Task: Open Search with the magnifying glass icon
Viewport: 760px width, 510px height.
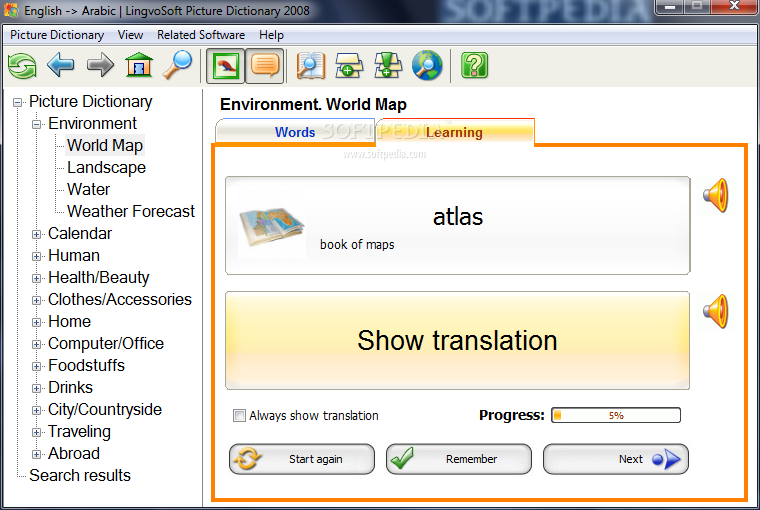Action: (177, 65)
